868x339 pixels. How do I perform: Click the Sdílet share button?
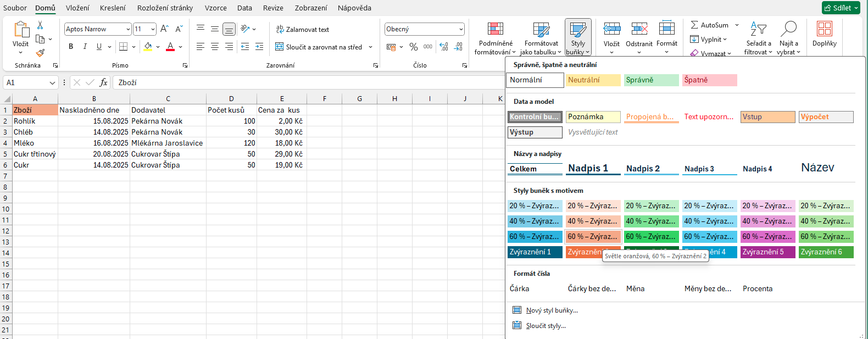click(841, 8)
